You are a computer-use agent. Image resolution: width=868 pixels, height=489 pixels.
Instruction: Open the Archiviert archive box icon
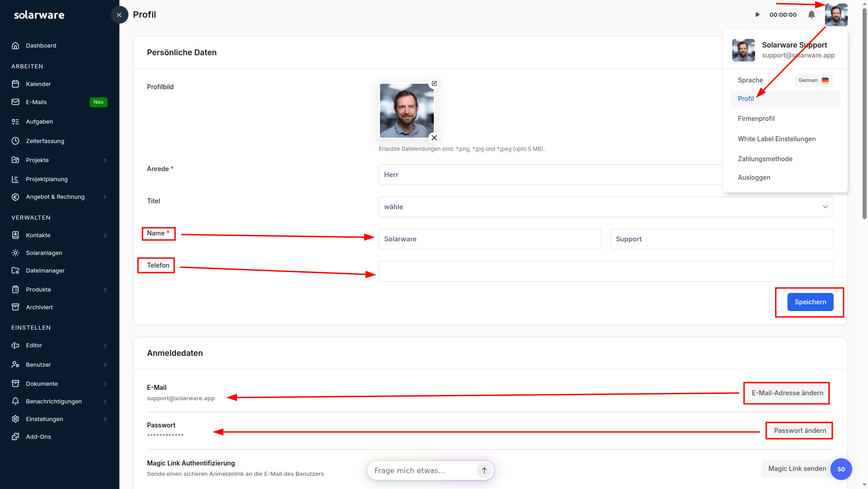[15, 307]
